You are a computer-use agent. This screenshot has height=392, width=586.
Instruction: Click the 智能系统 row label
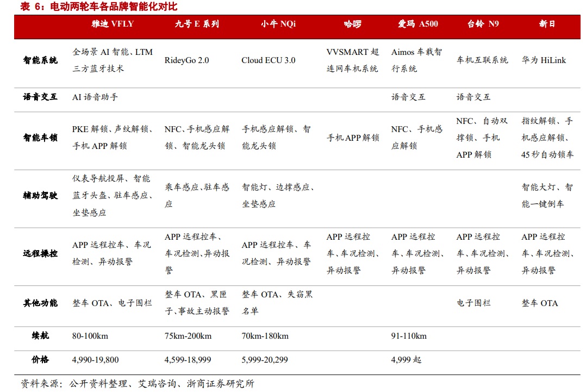click(x=40, y=60)
